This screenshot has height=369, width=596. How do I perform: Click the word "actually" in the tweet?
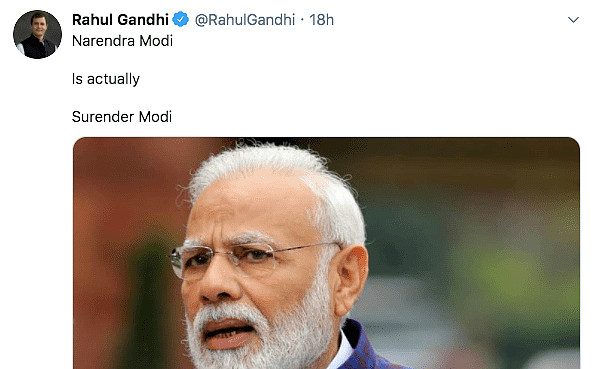pyautogui.click(x=113, y=79)
